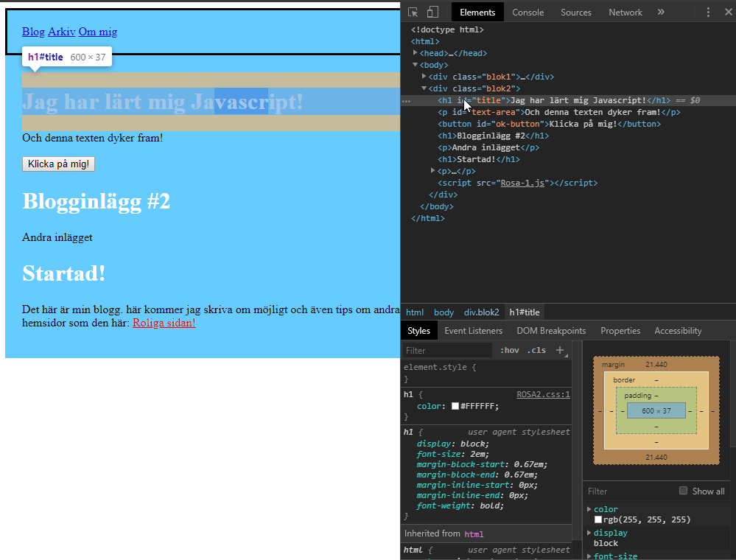Select div.blok2 in the breadcrumb bar
Viewport: 736px width, 560px height.
click(x=481, y=312)
